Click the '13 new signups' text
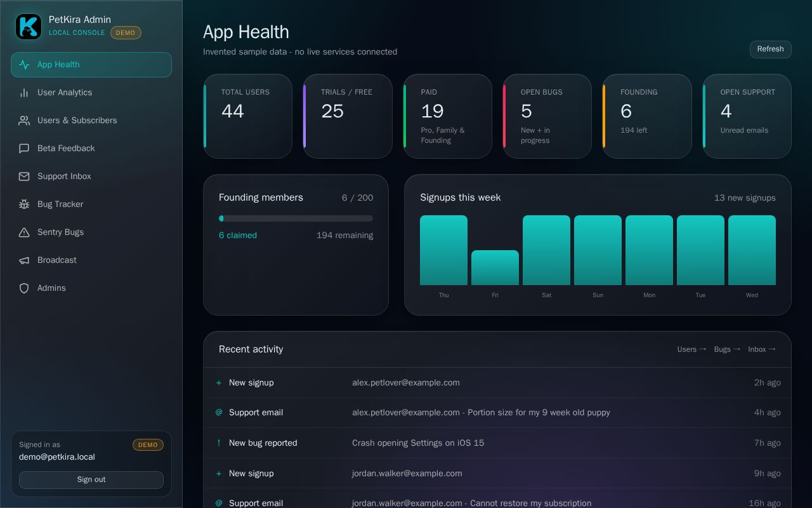The width and height of the screenshot is (812, 508). [x=745, y=198]
